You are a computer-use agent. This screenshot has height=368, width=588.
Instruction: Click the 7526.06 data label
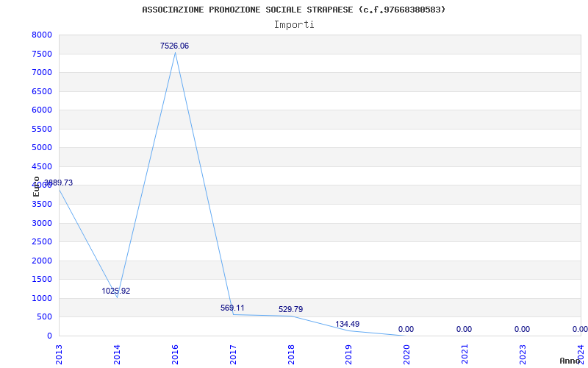[174, 46]
